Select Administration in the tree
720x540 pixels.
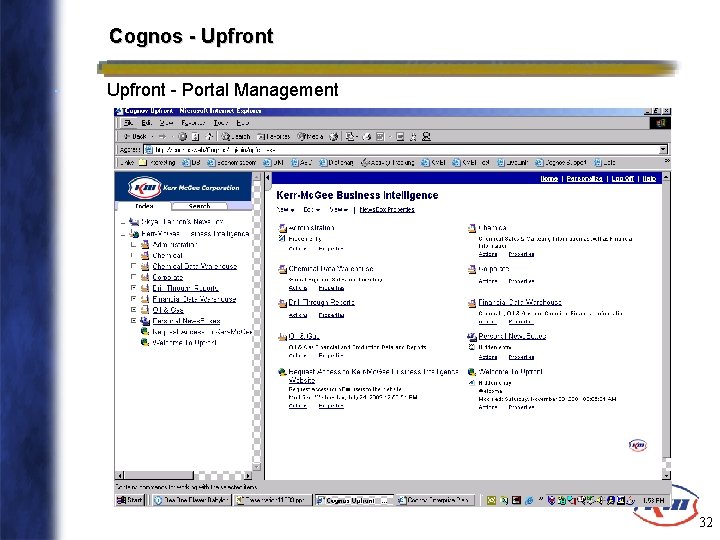174,245
